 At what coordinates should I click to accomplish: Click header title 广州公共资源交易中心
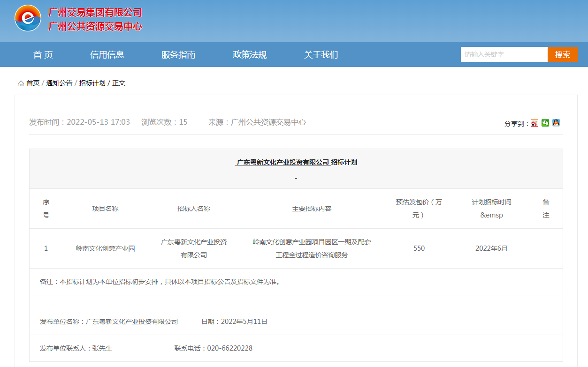tap(95, 26)
